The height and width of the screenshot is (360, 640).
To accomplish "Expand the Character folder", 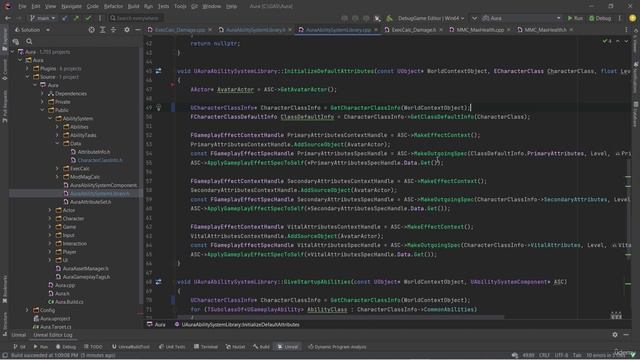I will pos(50,218).
